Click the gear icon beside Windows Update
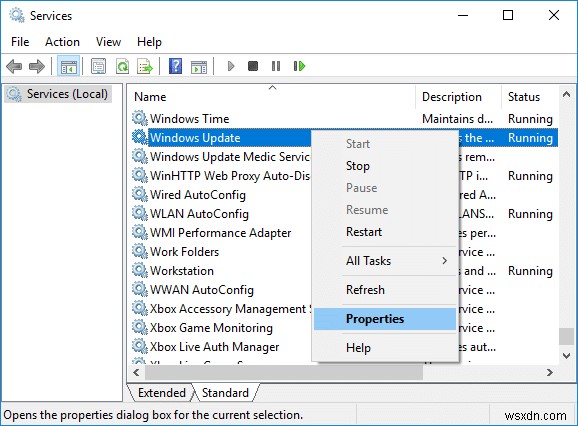Screen dimensions: 578x426 [140, 137]
